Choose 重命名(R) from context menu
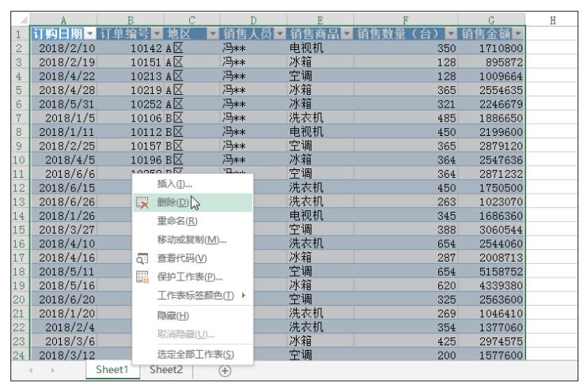Screen dimensions: 587x392 tap(193, 221)
